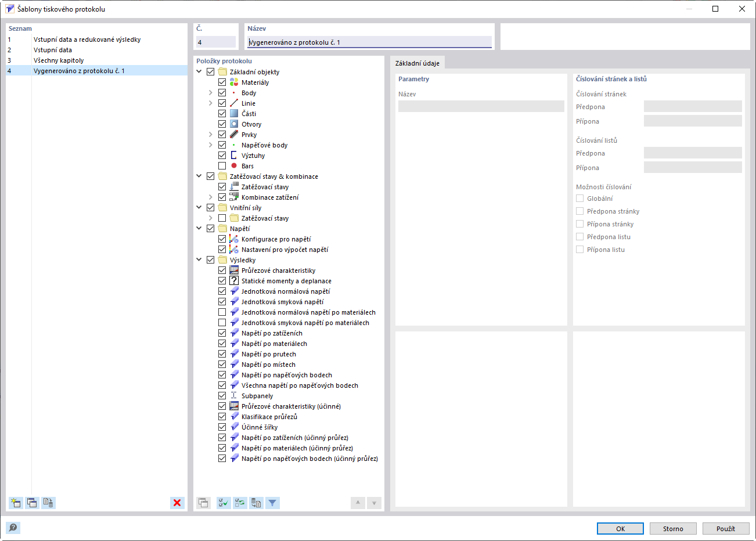Click the check all items icon

(224, 503)
